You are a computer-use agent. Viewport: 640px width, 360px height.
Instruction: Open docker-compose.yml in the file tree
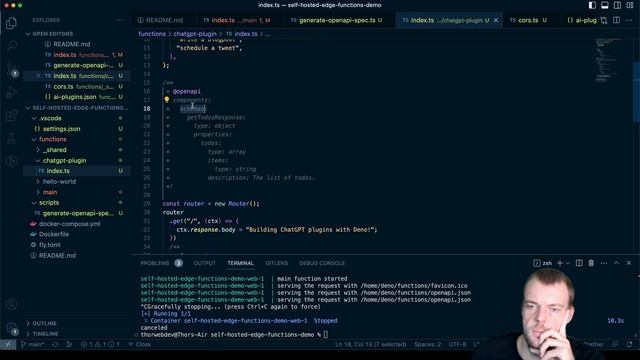coord(69,224)
